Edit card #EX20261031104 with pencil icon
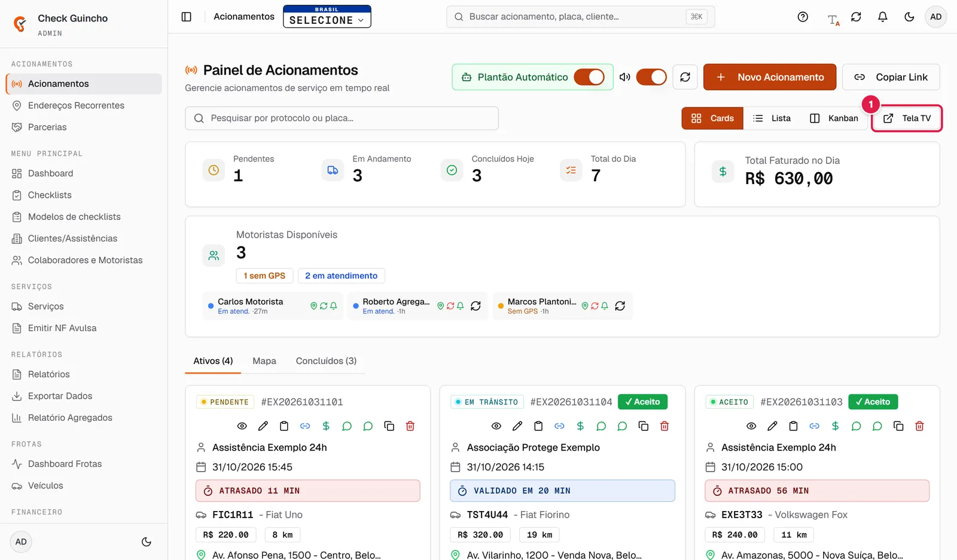Viewport: 957px width, 560px height. (517, 426)
